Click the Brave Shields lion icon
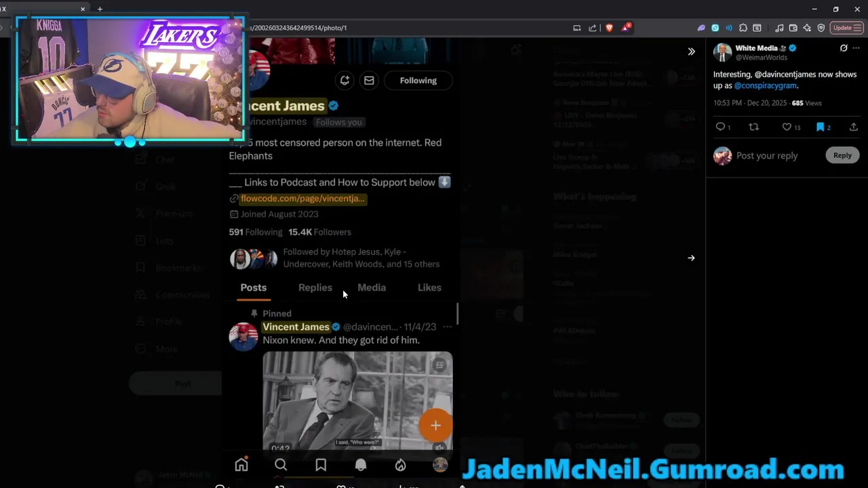The image size is (868, 488). point(609,28)
